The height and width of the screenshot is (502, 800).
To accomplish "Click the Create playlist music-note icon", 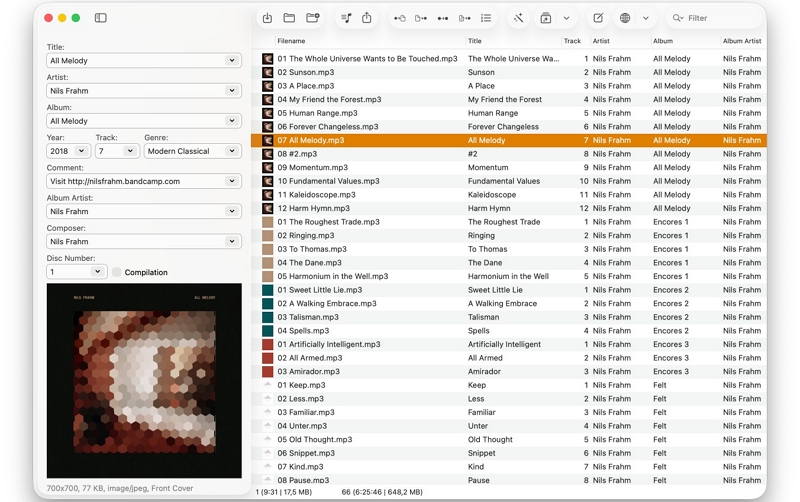I will [346, 18].
